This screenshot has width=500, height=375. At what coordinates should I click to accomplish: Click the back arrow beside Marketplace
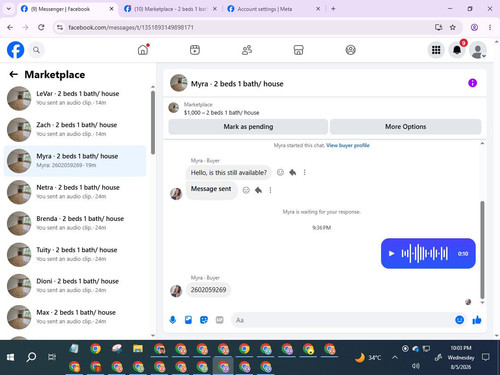(x=13, y=74)
